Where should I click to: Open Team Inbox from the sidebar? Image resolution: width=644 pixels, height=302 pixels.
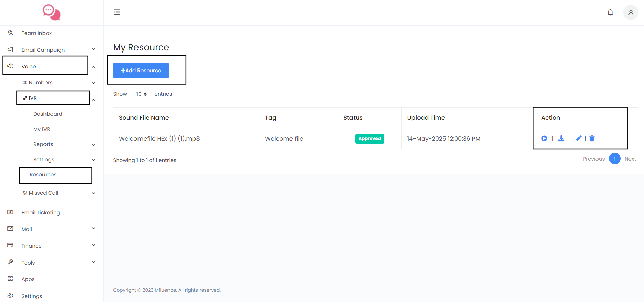(36, 33)
